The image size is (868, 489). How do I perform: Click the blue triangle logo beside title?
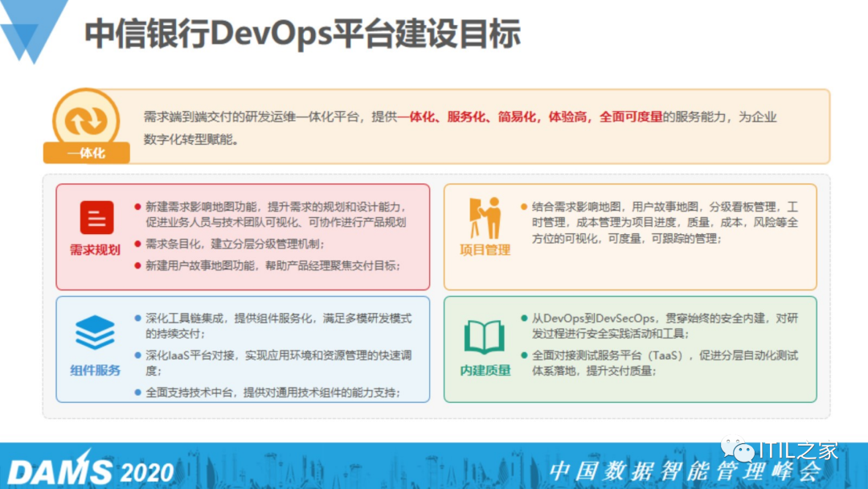33,31
